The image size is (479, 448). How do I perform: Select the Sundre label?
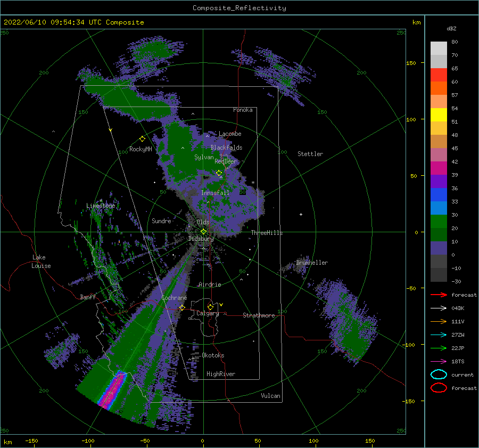tap(161, 221)
